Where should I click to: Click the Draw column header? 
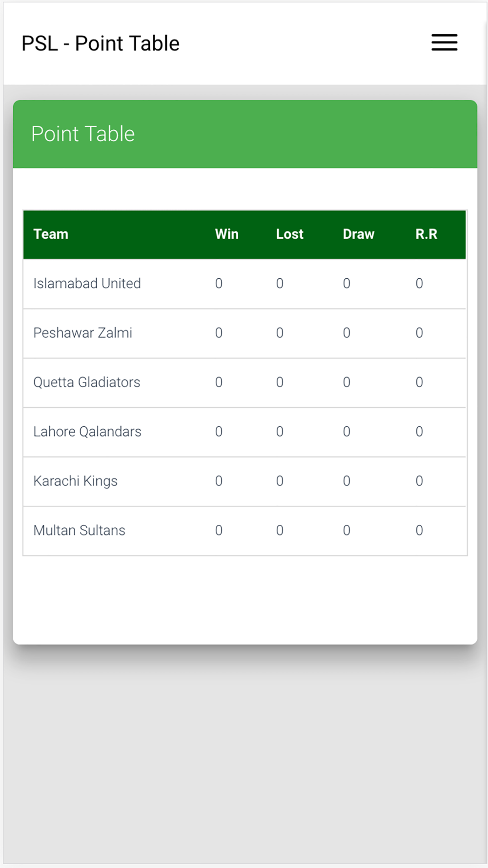point(358,234)
